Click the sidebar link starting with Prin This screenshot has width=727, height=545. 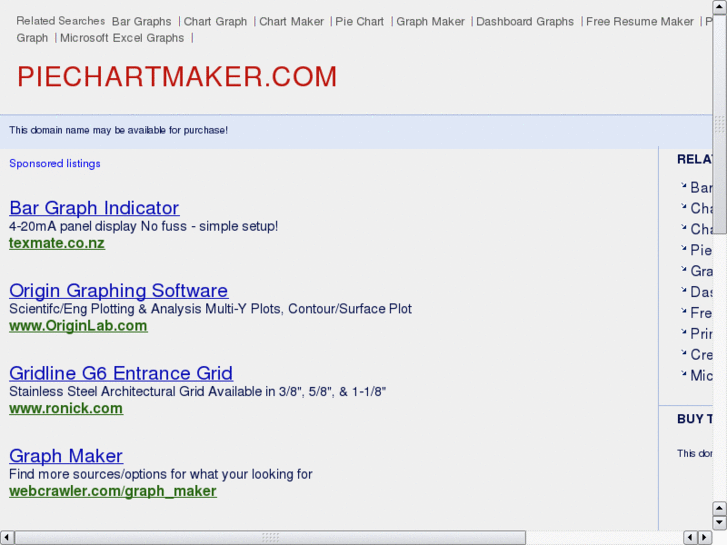[701, 333]
